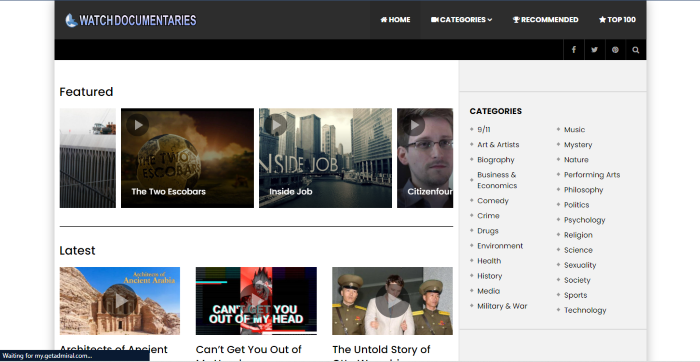Click The Two Escobars title text
This screenshot has width=700, height=362.
[168, 191]
